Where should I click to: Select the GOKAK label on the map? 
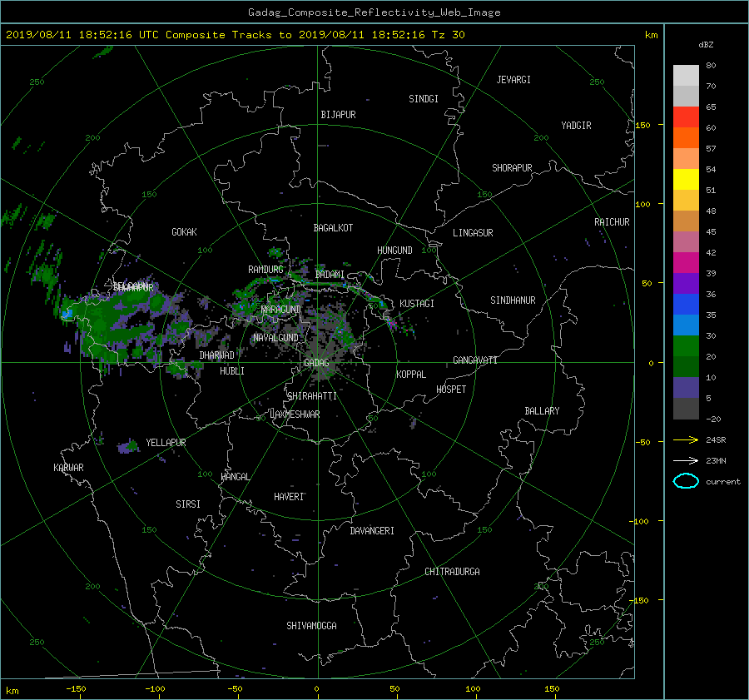coord(184,232)
